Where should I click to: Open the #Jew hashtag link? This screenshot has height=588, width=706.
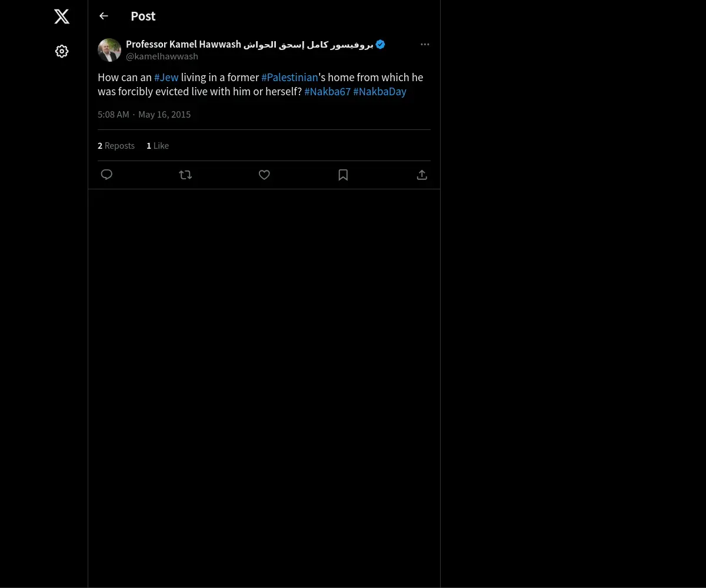(x=166, y=78)
